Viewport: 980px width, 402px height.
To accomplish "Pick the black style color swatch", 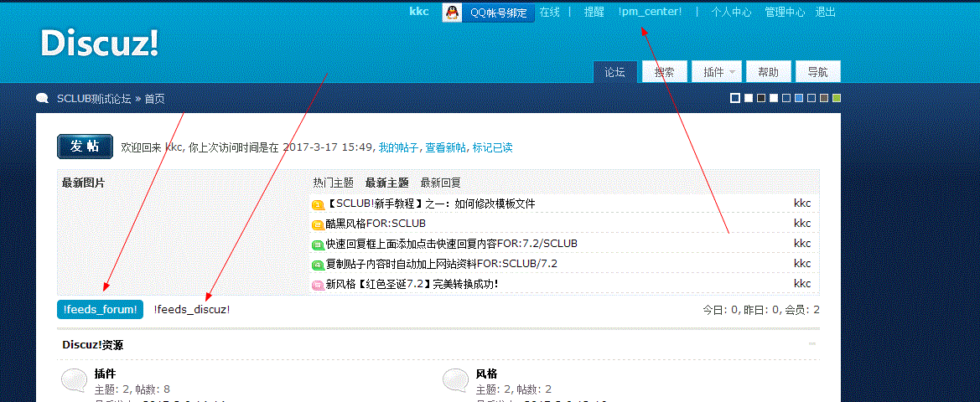I will (x=761, y=98).
